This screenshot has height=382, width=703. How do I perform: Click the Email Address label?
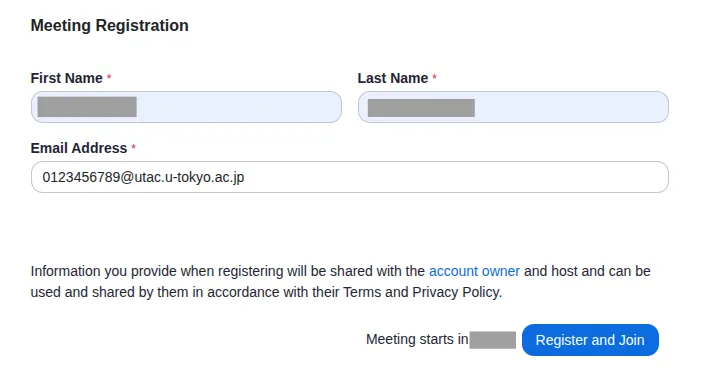pos(79,148)
